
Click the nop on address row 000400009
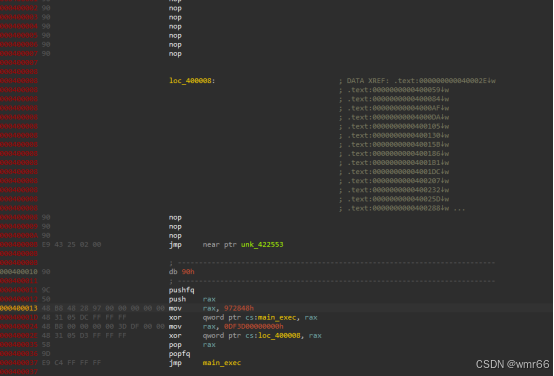[175, 227]
